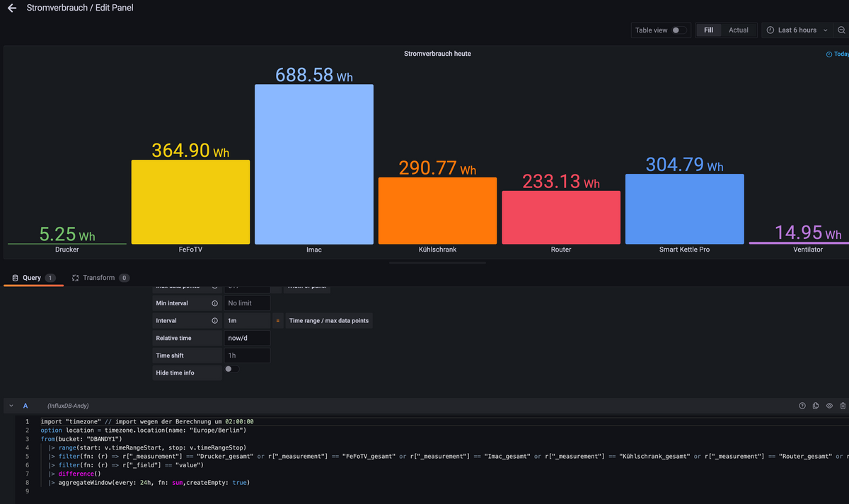This screenshot has width=849, height=504.
Task: Duplicate query A
Action: 816,406
